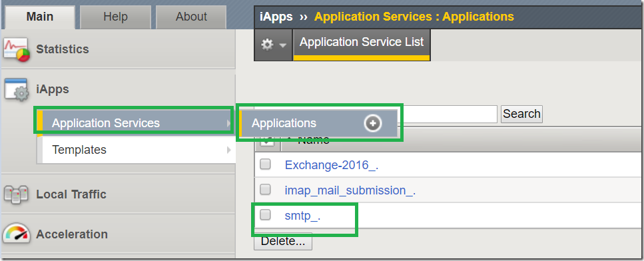Screen dimensions: 644x261
Task: Open the smtp_. application link
Action: click(x=303, y=216)
